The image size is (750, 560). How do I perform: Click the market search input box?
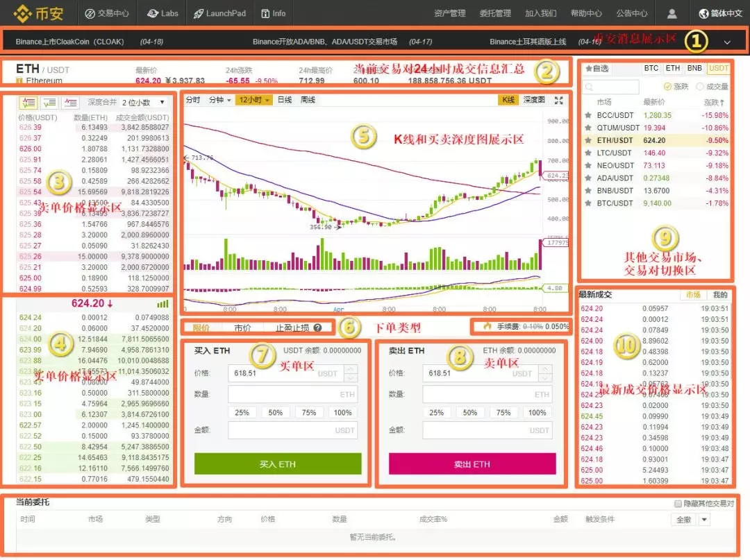(x=611, y=87)
